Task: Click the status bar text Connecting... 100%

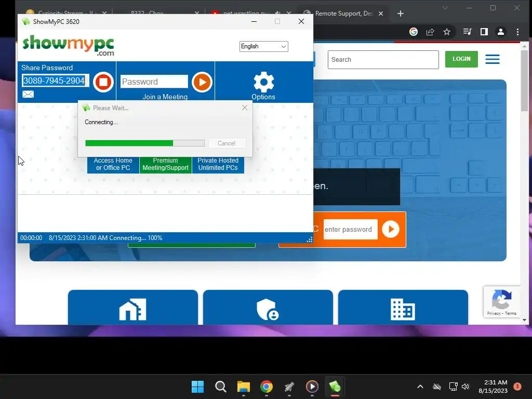Action: click(x=136, y=238)
